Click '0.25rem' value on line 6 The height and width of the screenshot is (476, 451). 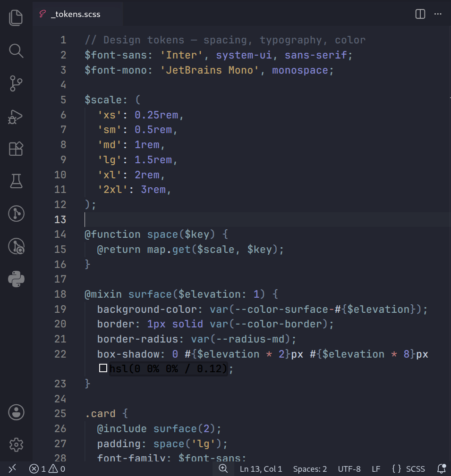click(156, 115)
